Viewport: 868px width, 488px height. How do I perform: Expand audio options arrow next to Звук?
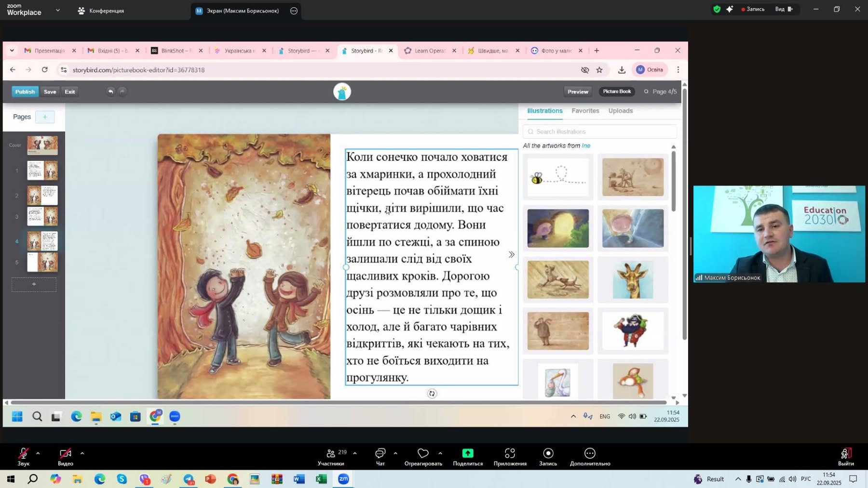pos(38,453)
